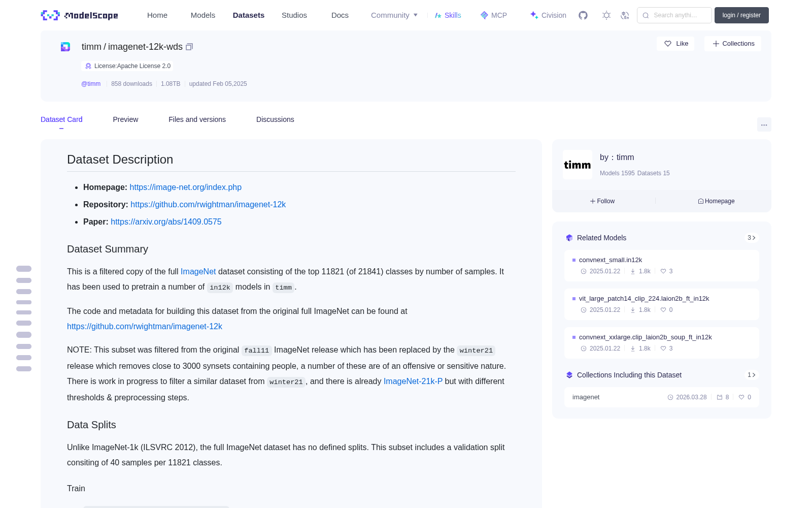
Task: Open the MCP diamond icon link
Action: tap(494, 15)
